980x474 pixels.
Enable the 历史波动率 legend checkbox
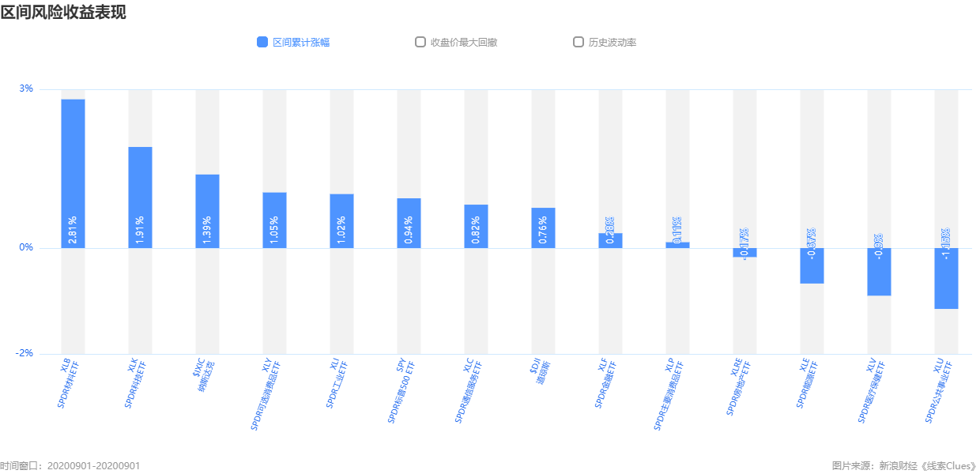click(x=579, y=42)
